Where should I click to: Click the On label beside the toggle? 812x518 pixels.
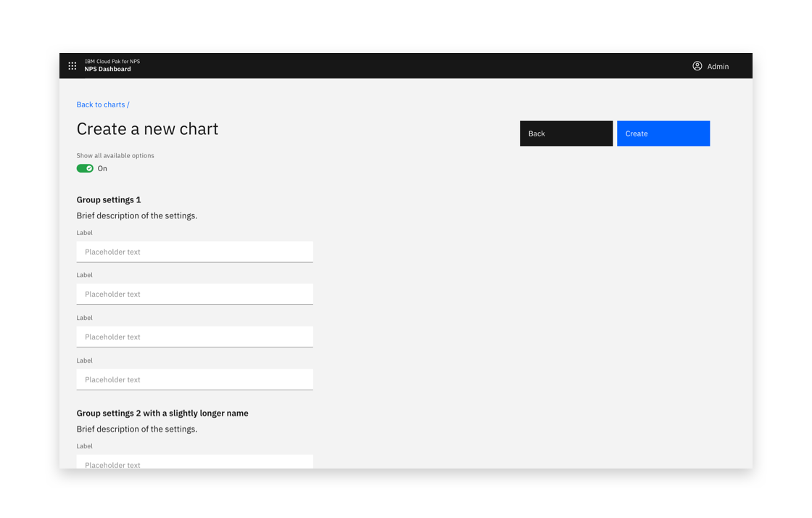tap(102, 168)
